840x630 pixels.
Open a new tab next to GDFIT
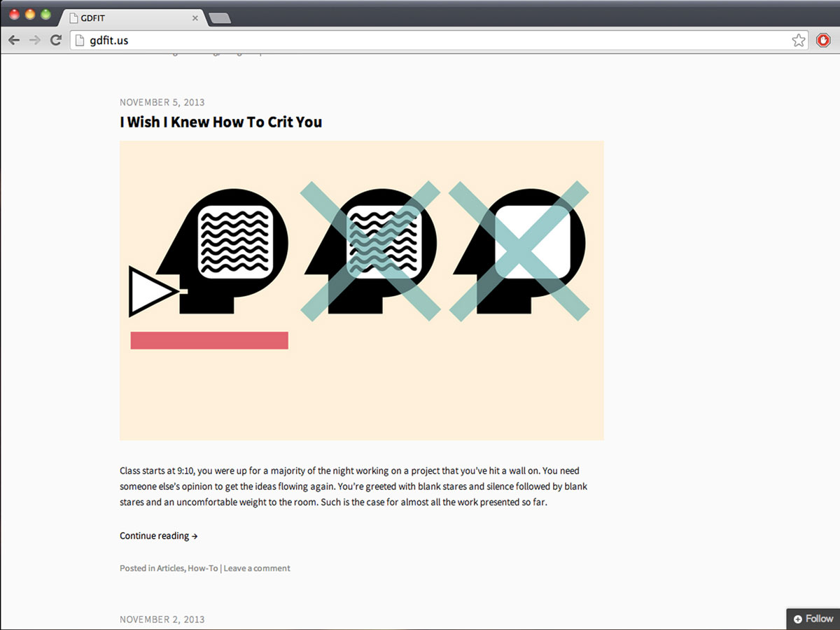click(x=220, y=18)
